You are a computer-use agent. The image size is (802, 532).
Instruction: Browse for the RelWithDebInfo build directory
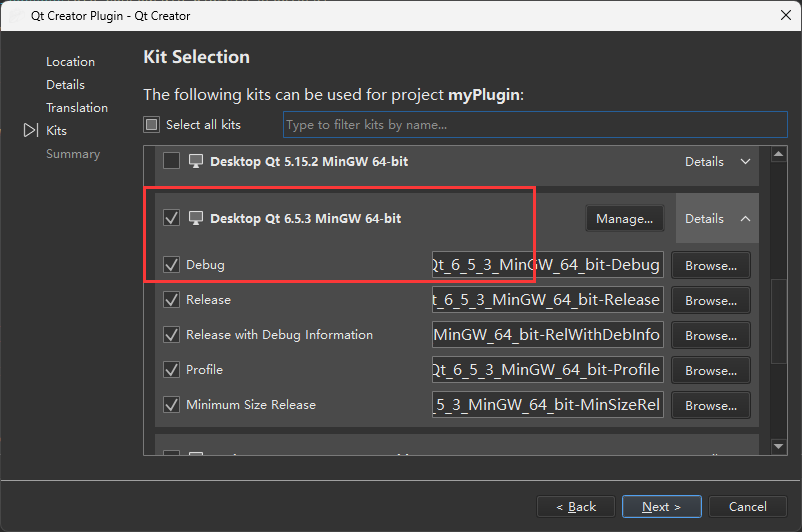pyautogui.click(x=711, y=336)
